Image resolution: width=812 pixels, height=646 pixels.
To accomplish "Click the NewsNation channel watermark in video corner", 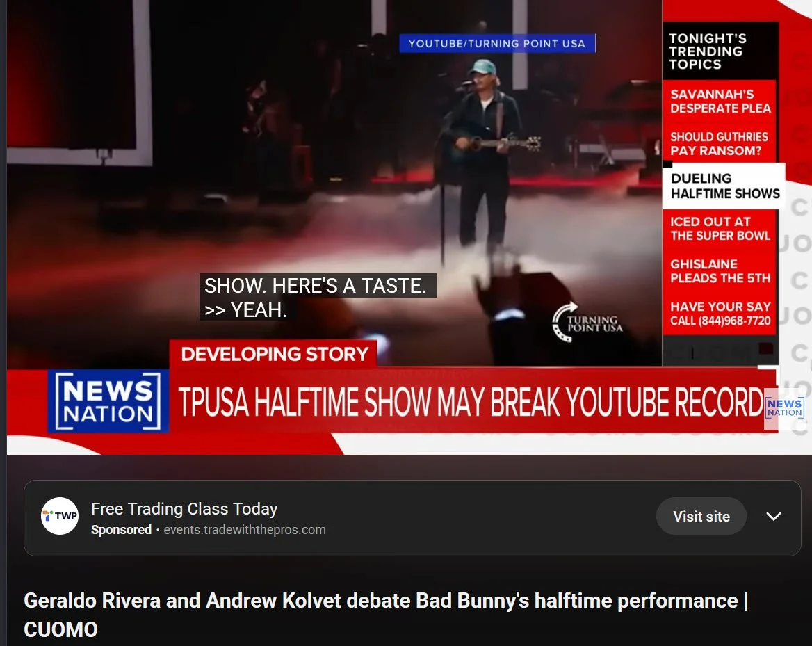I will [x=785, y=407].
